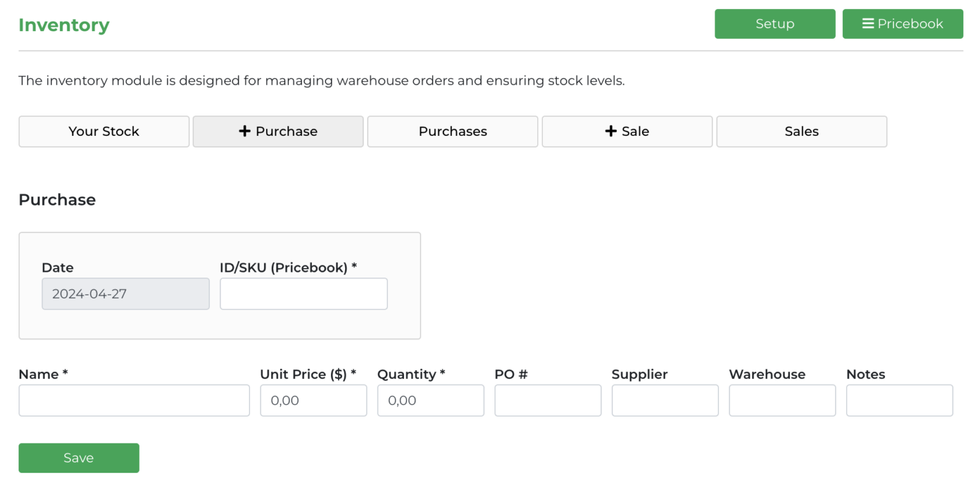Switch to the Your Stock tab

pos(104,131)
